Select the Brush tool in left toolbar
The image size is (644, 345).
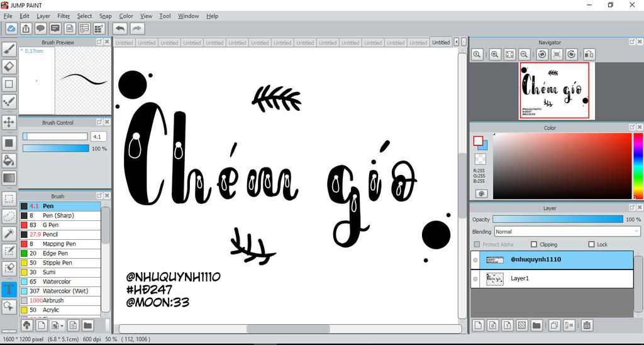(9, 49)
